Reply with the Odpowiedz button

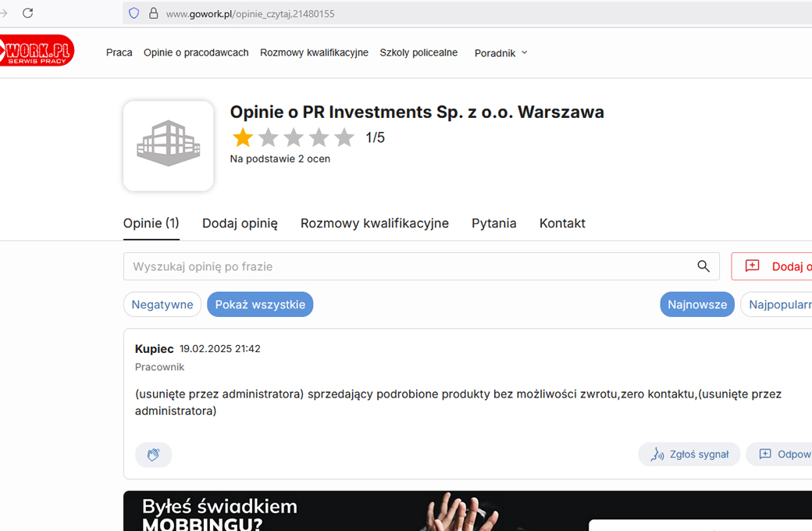pyautogui.click(x=779, y=454)
